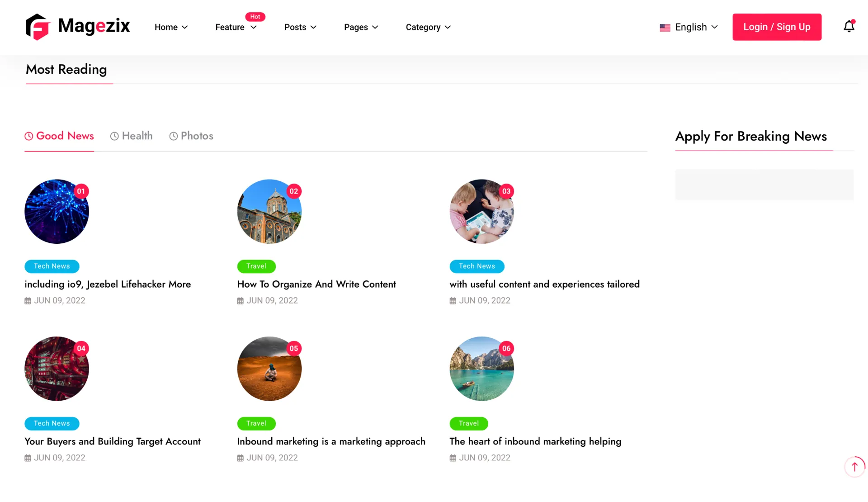Click the scroll-to-top arrow icon
Screen dimensions: 868x502
pyautogui.click(x=854, y=466)
